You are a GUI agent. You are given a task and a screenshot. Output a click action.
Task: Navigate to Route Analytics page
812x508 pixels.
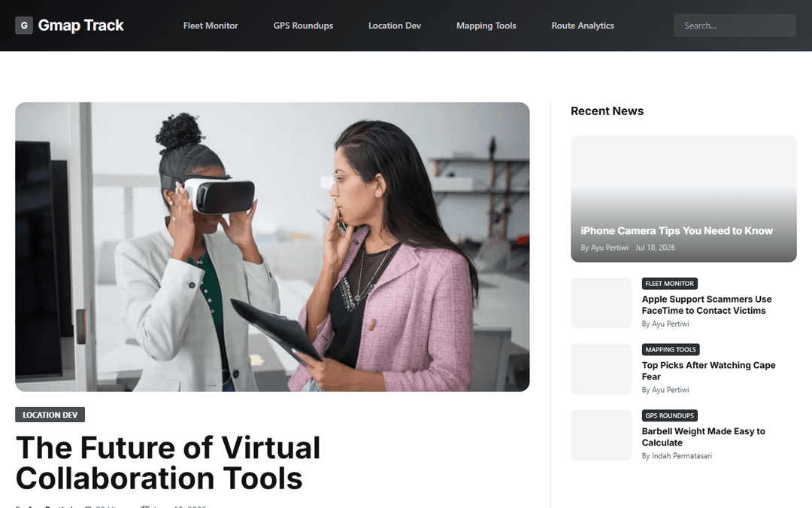(x=583, y=26)
